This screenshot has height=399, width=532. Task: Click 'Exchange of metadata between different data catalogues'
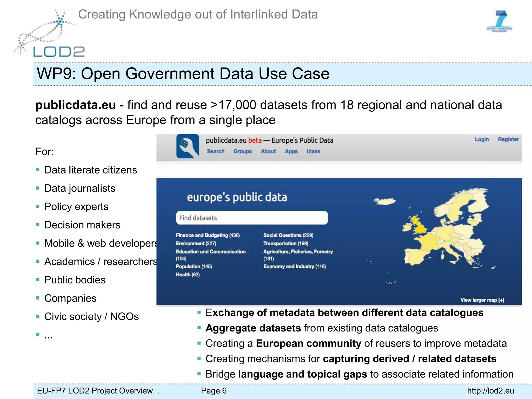pos(344,313)
